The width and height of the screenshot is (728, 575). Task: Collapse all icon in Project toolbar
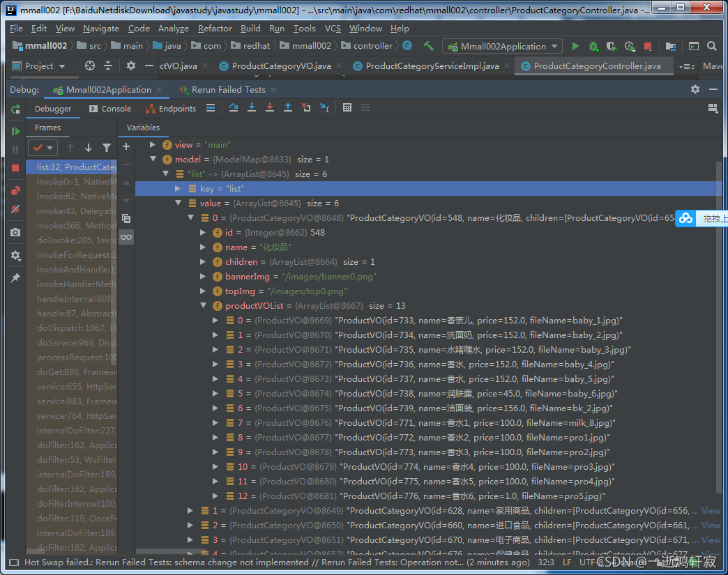(x=107, y=66)
